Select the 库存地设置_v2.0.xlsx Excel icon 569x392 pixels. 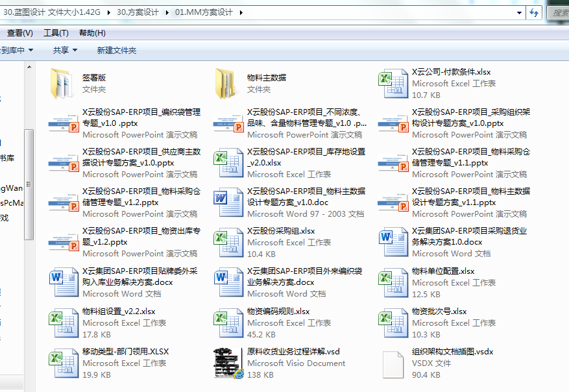click(228, 162)
